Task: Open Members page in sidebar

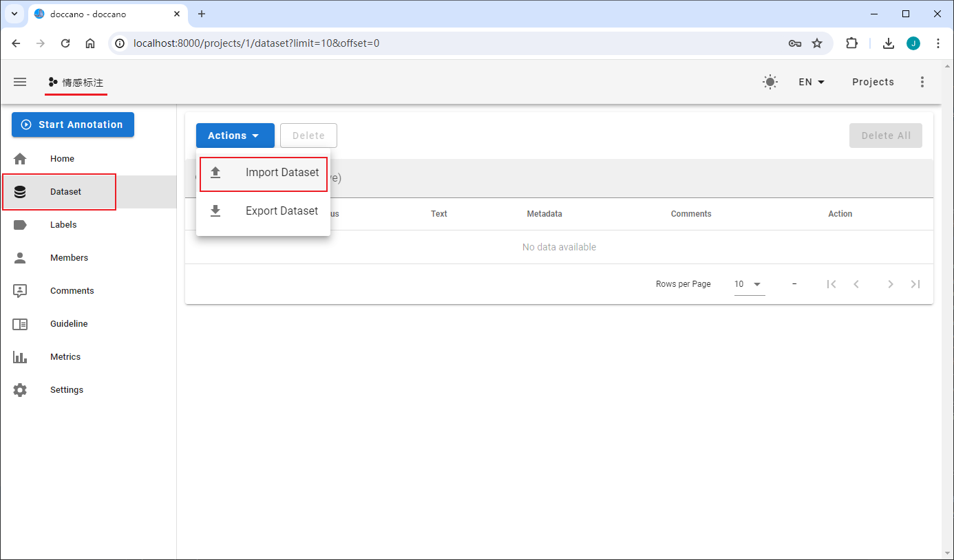Action: pyautogui.click(x=69, y=258)
